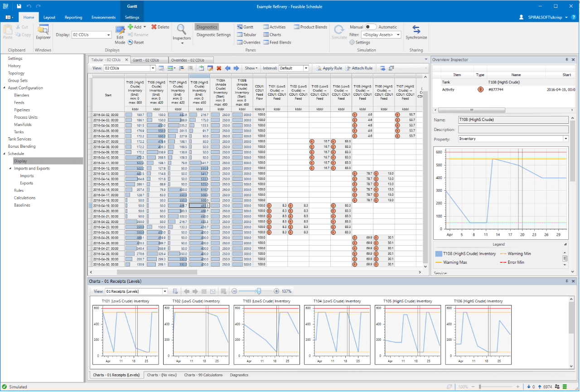This screenshot has height=392, width=580.
Task: Toggle the Diagnostics button in ribbon
Action: (x=207, y=27)
